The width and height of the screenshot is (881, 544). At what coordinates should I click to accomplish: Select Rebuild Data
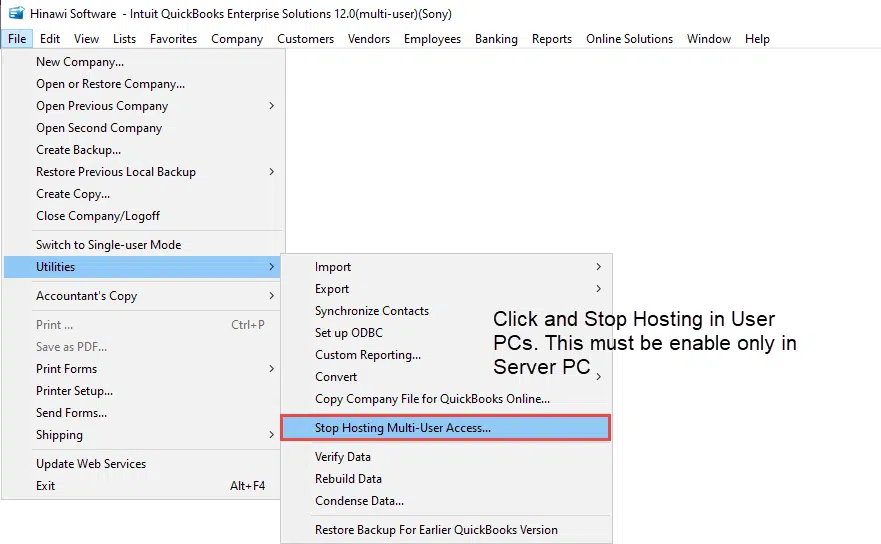446,478
